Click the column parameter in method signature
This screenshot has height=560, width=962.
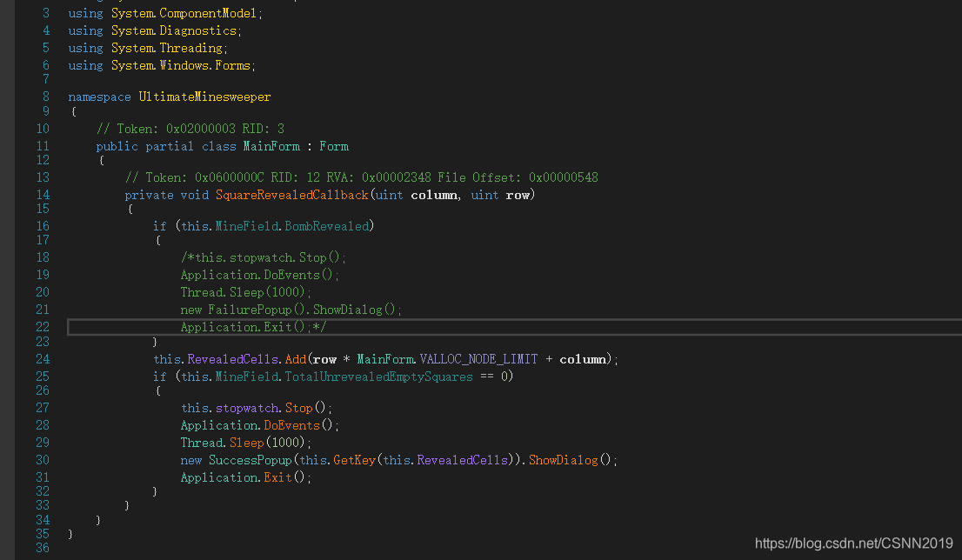[434, 195]
